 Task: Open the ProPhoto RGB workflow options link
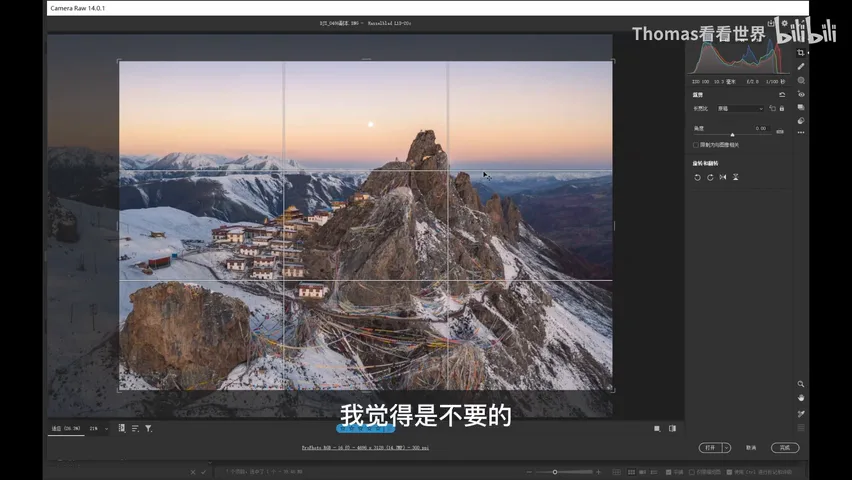(365, 448)
